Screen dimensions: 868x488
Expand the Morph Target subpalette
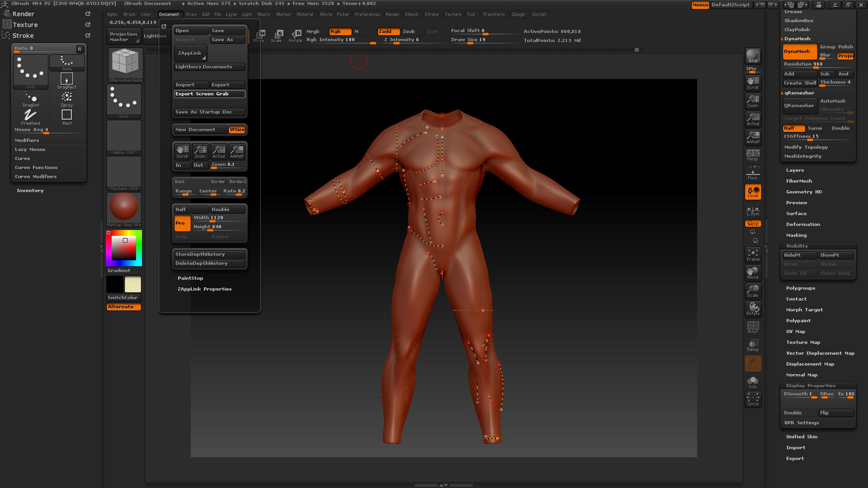point(804,310)
